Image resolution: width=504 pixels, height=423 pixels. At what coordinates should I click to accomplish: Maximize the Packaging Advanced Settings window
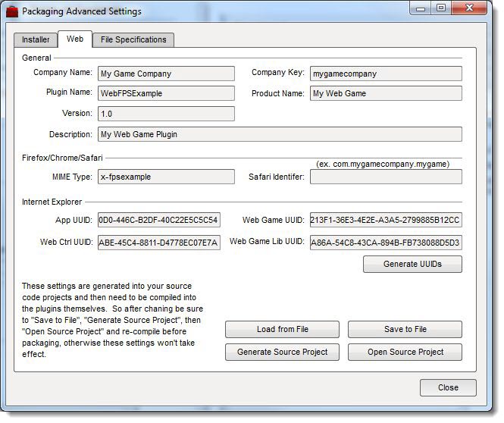pos(441,8)
